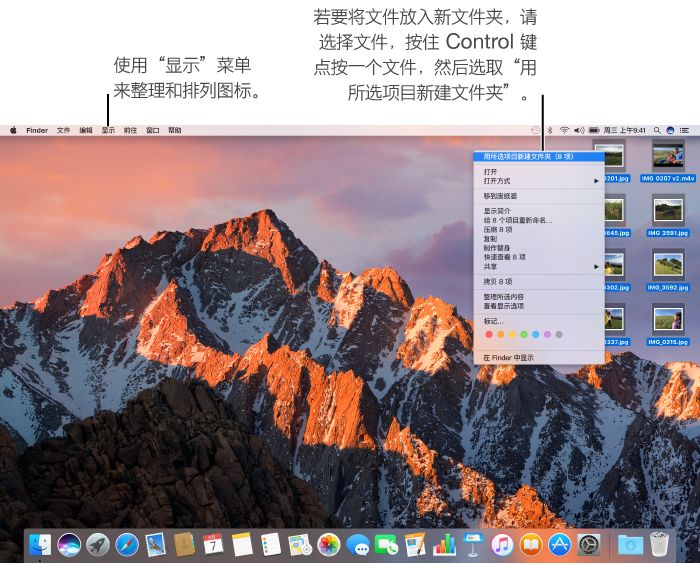Viewport: 700px width, 564px height.
Task: Open the App Store Dock icon
Action: click(x=560, y=545)
